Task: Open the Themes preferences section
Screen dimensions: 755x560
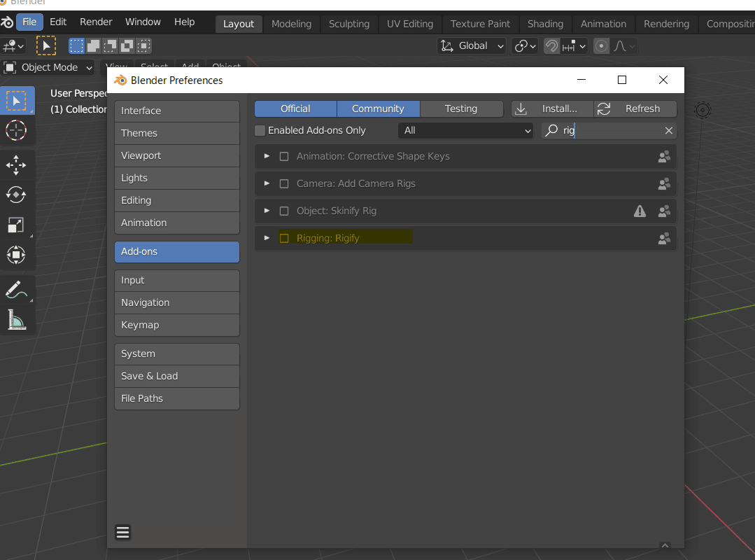Action: [177, 133]
